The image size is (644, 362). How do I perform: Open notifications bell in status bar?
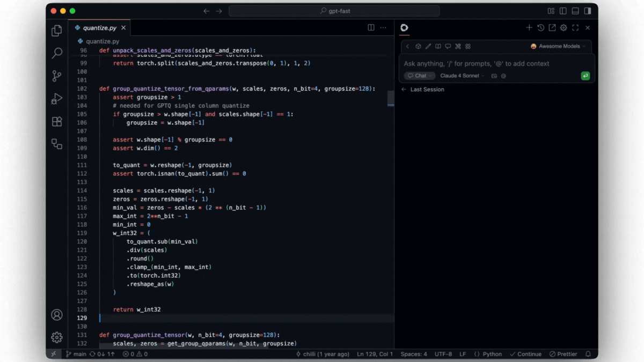(588, 354)
